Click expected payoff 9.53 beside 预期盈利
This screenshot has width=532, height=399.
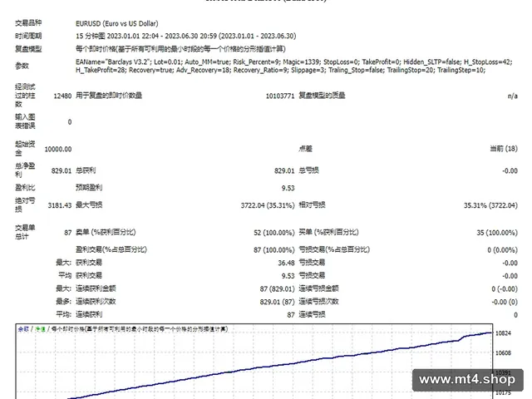click(288, 188)
